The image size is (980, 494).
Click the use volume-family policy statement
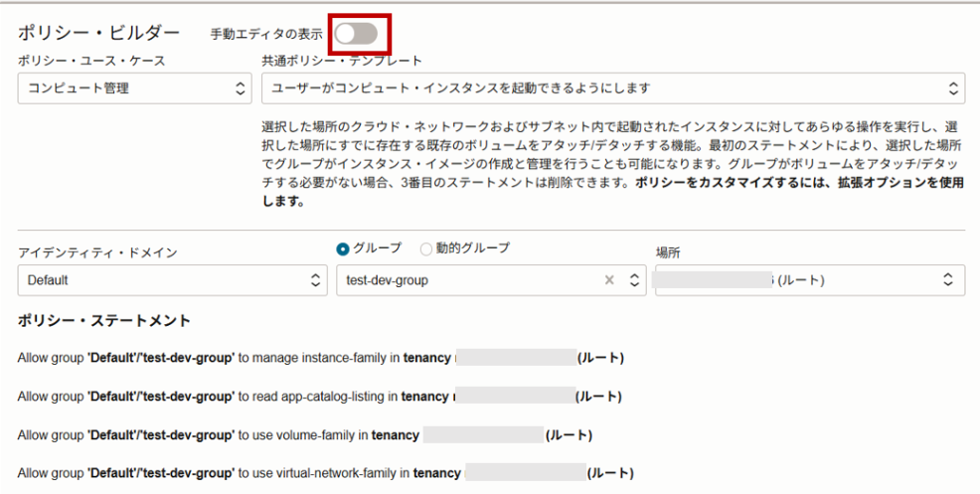click(x=305, y=435)
